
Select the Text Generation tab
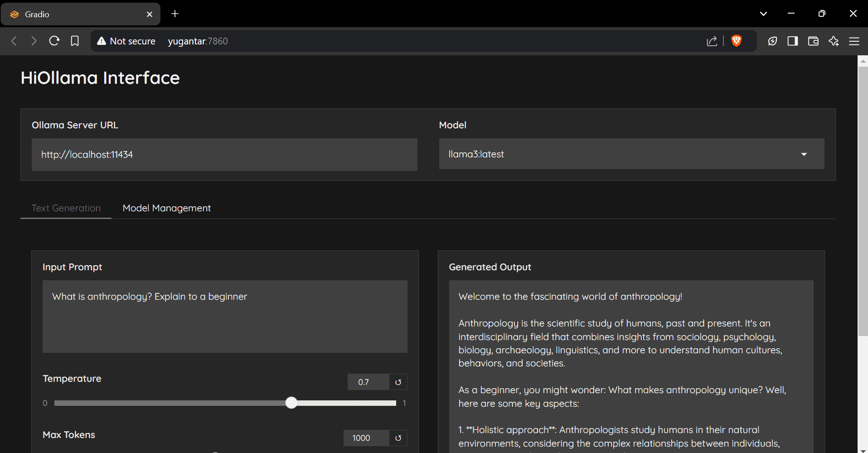(x=66, y=208)
